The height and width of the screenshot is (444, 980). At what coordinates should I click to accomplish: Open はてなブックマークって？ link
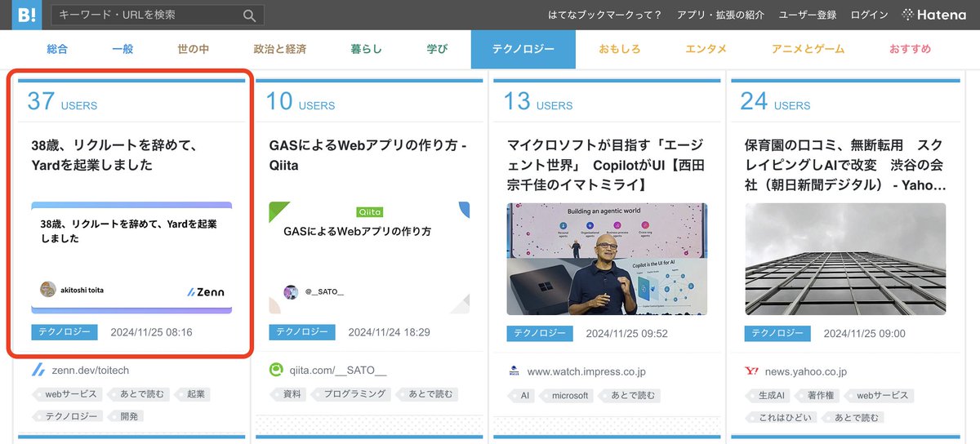(x=605, y=15)
